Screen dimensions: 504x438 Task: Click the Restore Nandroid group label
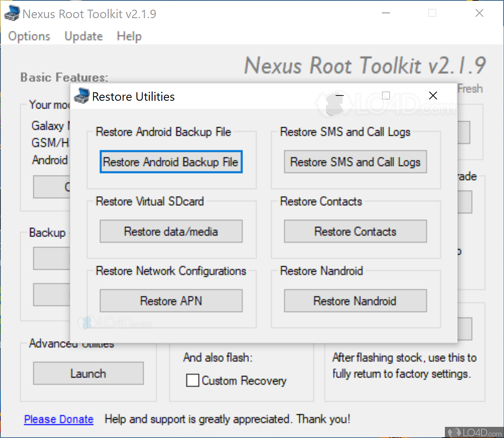pos(321,271)
